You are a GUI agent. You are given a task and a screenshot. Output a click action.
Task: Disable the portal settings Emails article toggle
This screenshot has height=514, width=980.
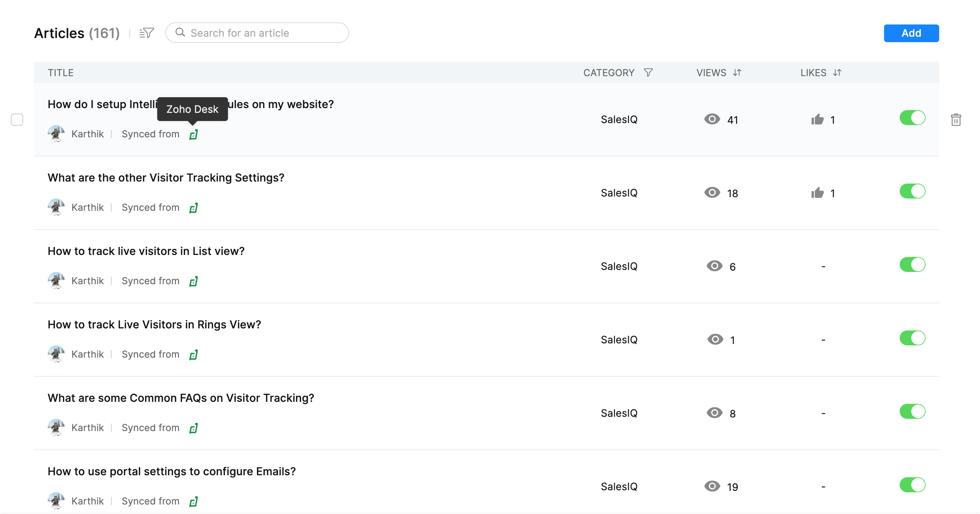[912, 485]
